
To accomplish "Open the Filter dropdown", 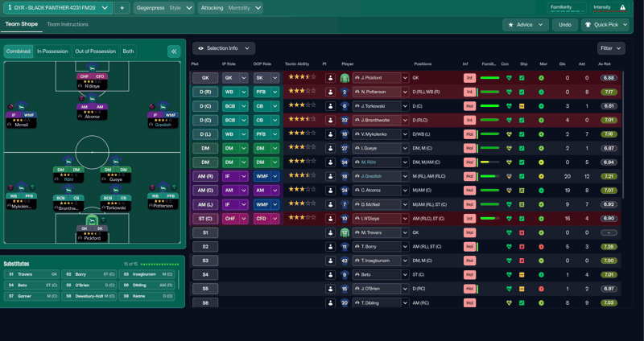I will (x=611, y=48).
